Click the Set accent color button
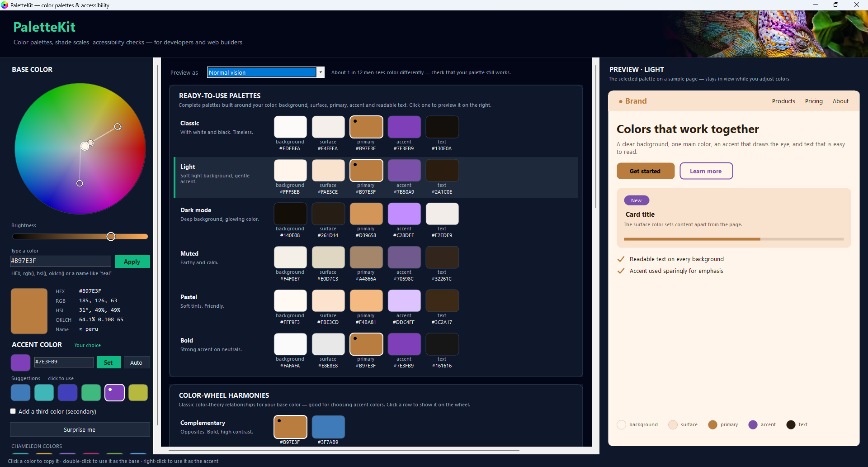The image size is (868, 467). point(108,362)
